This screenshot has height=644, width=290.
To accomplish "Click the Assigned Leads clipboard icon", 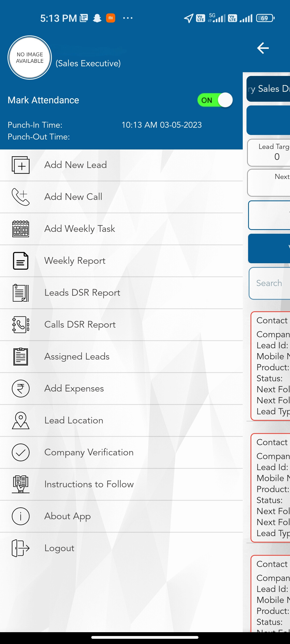I will [21, 357].
